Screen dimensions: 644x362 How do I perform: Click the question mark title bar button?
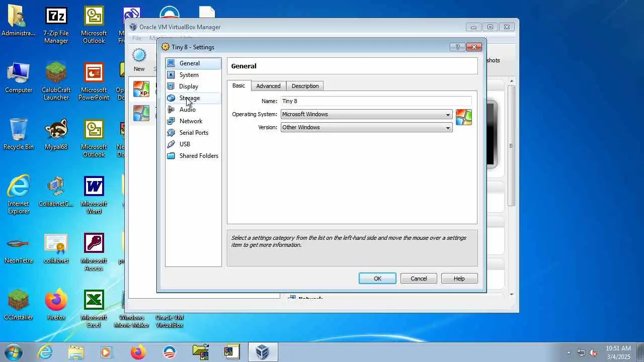click(457, 47)
